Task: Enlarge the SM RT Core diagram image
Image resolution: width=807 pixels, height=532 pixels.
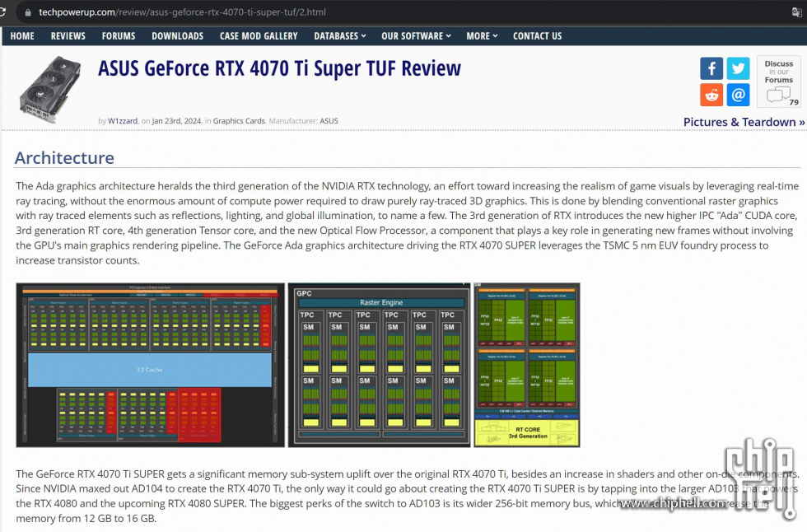Action: (x=526, y=365)
